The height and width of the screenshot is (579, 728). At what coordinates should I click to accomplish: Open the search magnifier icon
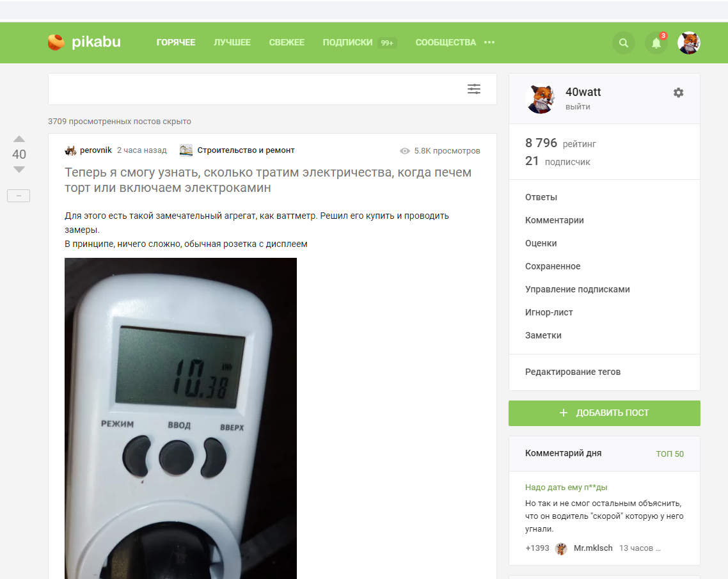coord(624,43)
